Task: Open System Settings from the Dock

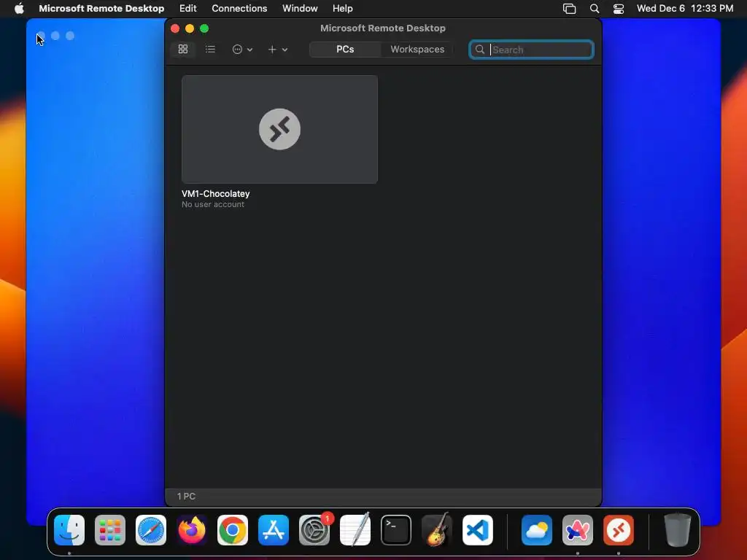Action: pos(314,530)
